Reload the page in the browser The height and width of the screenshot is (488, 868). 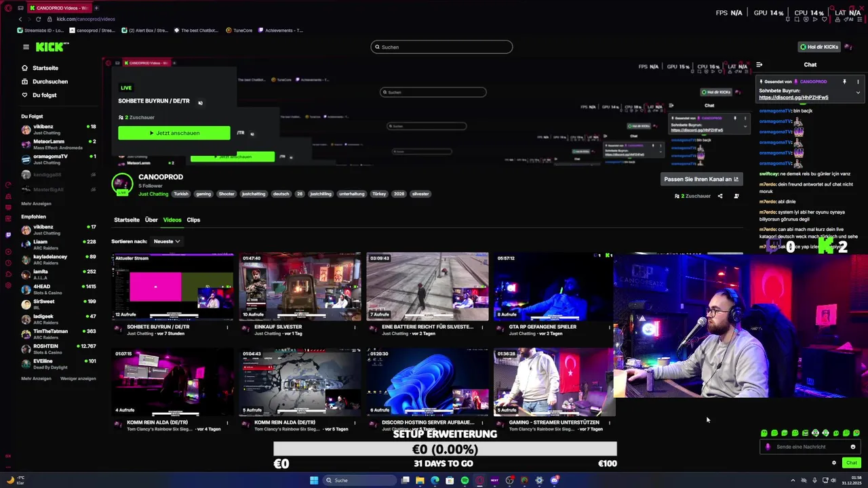click(38, 19)
